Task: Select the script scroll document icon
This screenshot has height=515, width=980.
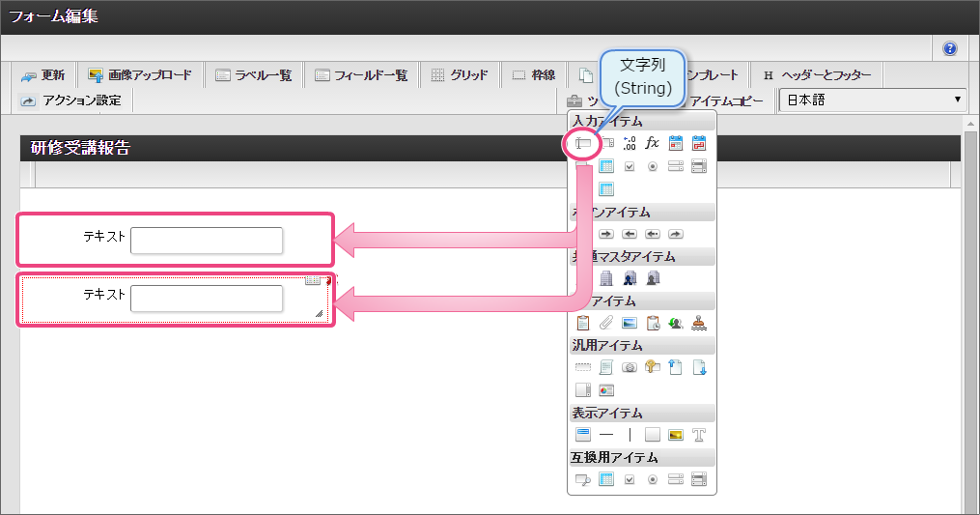Action: 606,367
